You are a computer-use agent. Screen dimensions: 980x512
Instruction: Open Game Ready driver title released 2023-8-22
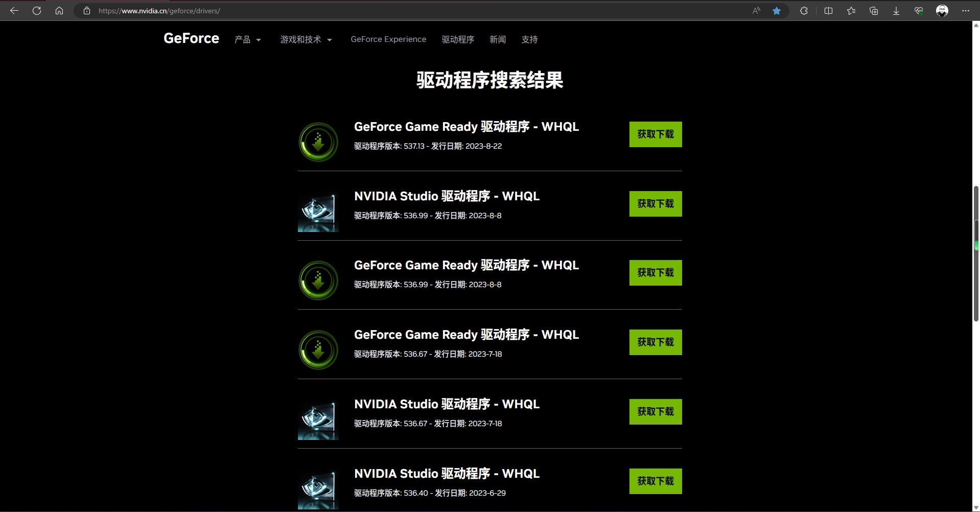[466, 127]
